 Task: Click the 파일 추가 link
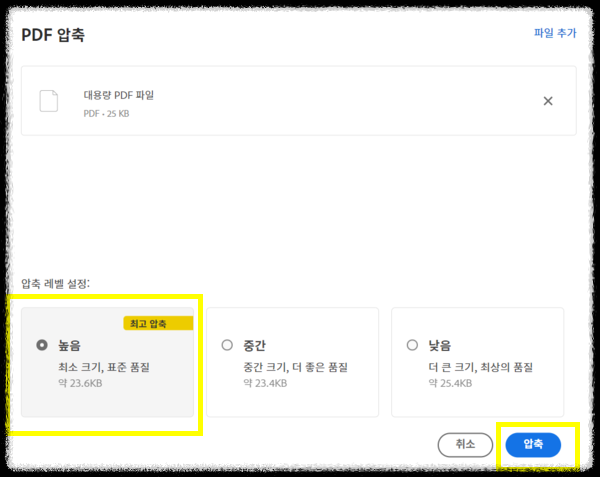(x=555, y=33)
